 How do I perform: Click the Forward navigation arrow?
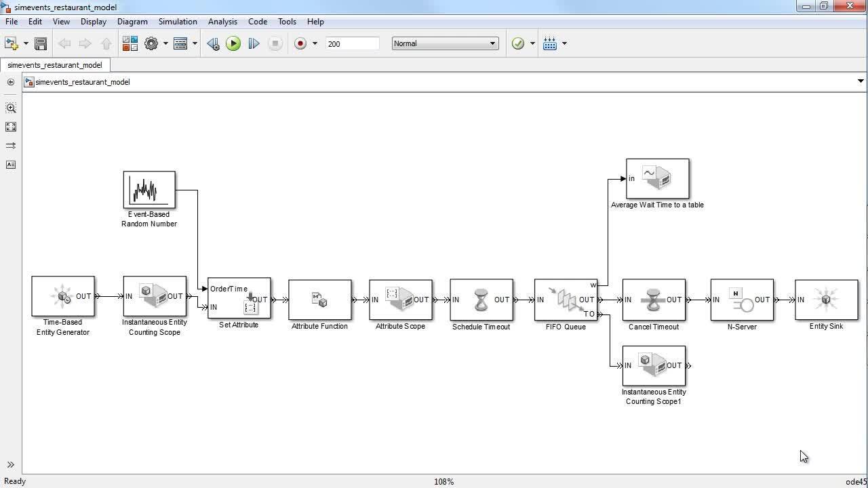(85, 43)
